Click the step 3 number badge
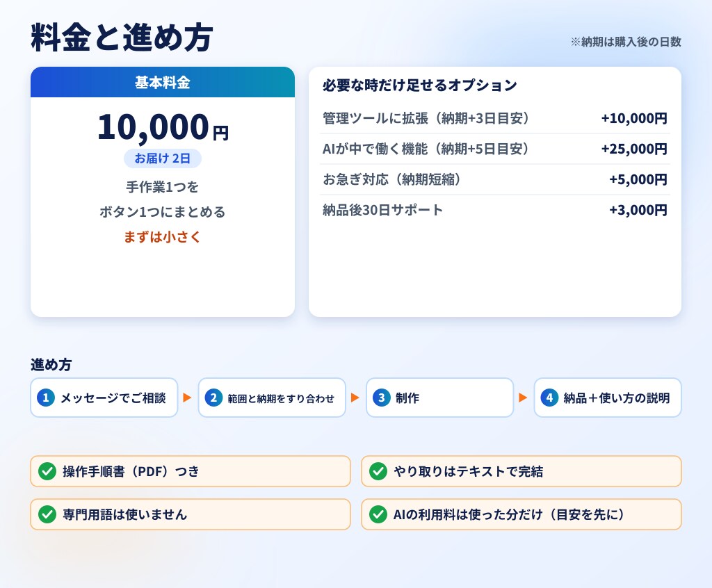 point(382,398)
